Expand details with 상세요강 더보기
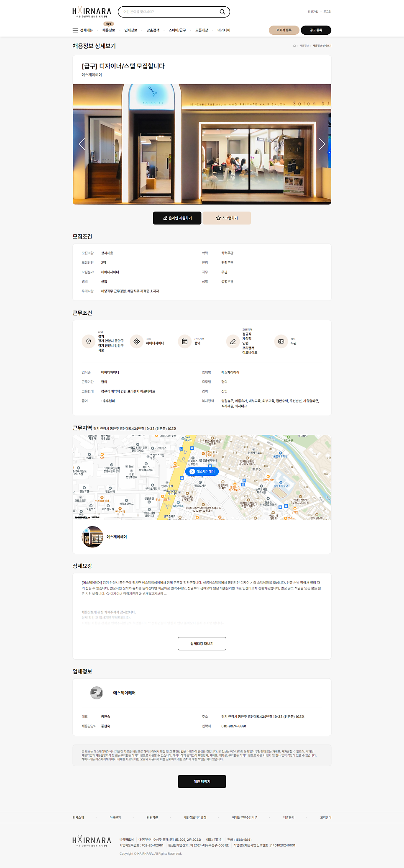 click(x=202, y=644)
